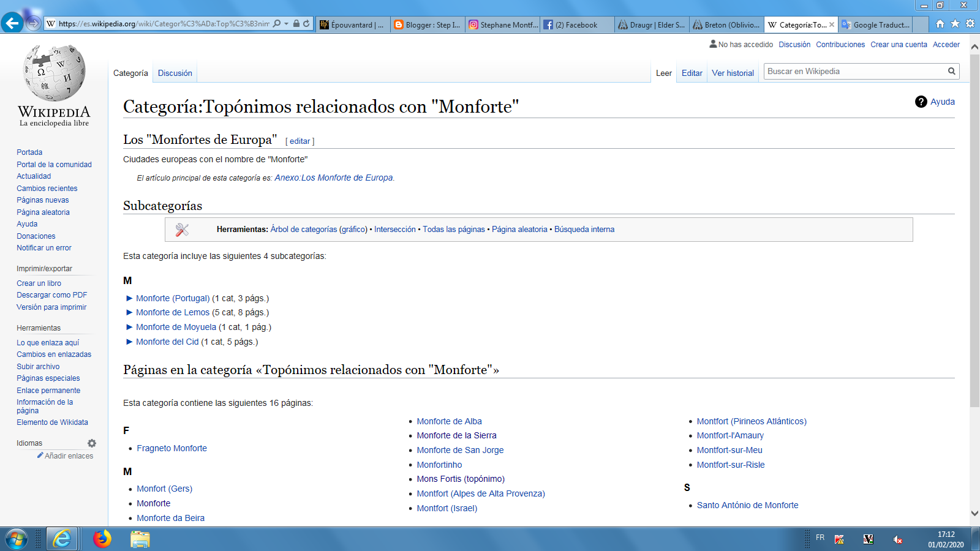Open Internet Explorer taskbar icon

pyautogui.click(x=62, y=539)
